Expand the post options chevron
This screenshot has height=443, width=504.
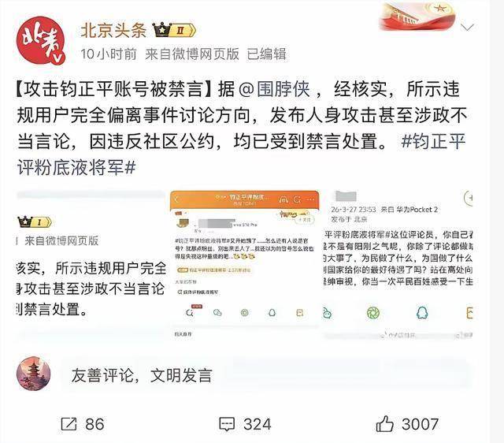coord(467,27)
